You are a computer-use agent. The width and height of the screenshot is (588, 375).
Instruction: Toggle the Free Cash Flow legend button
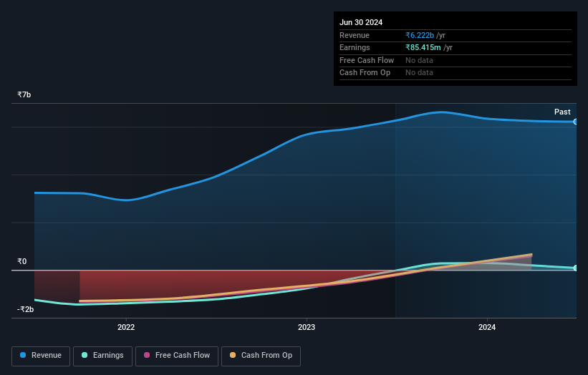[177, 356]
